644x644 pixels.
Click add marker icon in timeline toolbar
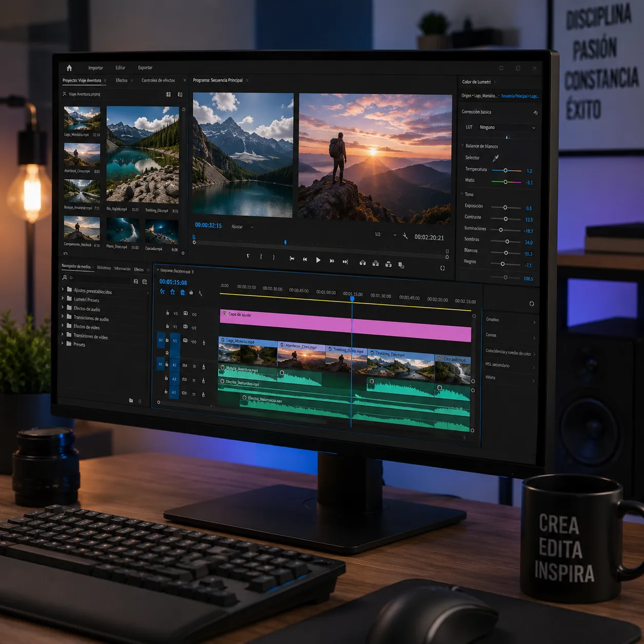tap(191, 292)
